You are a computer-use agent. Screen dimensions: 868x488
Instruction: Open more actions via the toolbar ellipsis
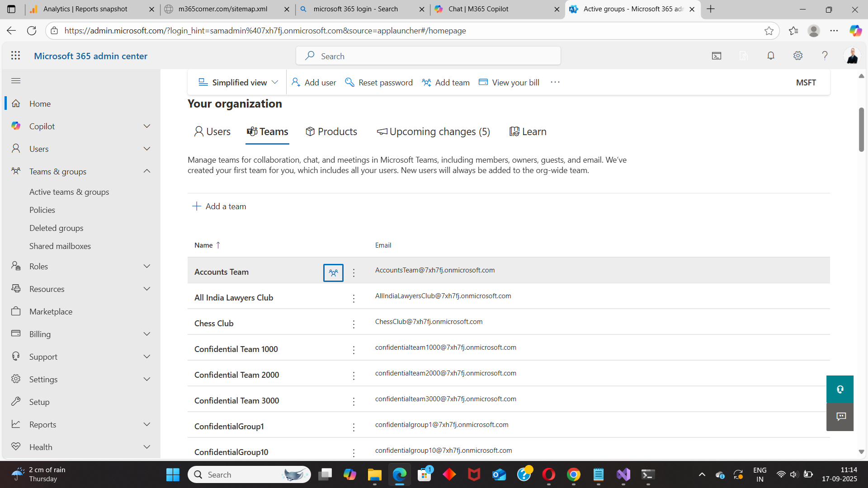pos(555,82)
